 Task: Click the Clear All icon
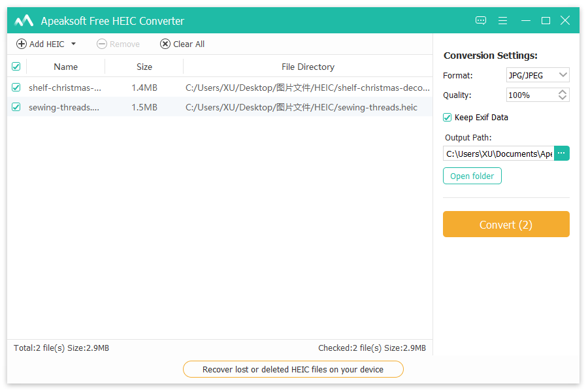click(x=165, y=44)
